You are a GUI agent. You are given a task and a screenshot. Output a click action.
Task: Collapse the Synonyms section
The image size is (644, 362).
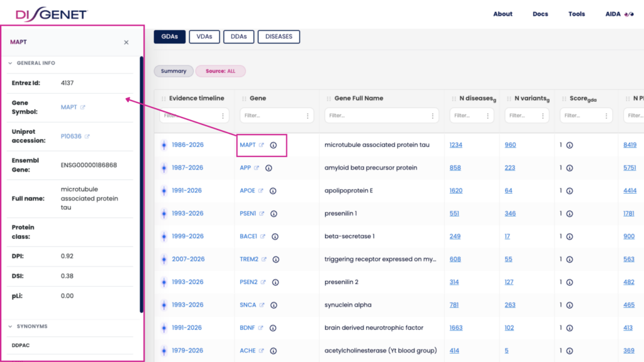(x=10, y=327)
